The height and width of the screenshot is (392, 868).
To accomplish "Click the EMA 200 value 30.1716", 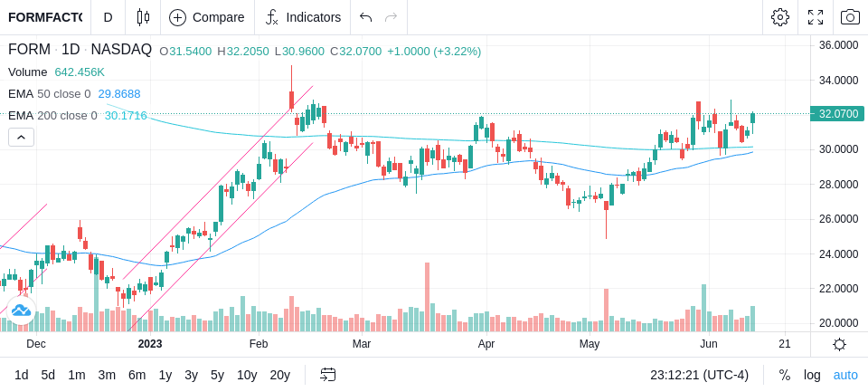I will click(126, 115).
